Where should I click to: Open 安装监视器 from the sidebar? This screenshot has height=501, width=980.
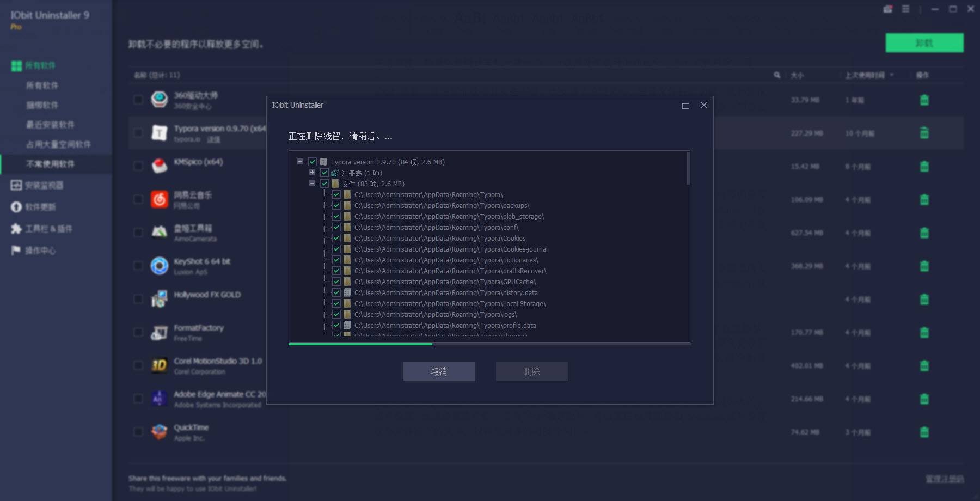(37, 185)
